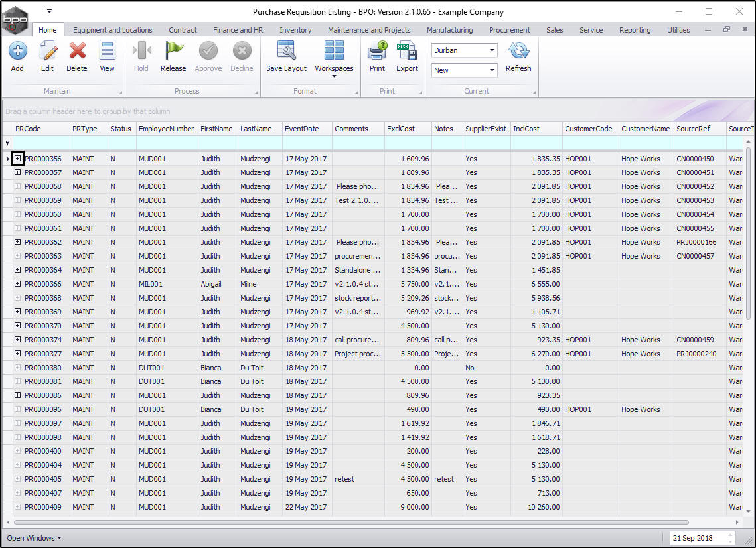Expand row PR0000364
This screenshot has width=756, height=548.
[x=18, y=270]
